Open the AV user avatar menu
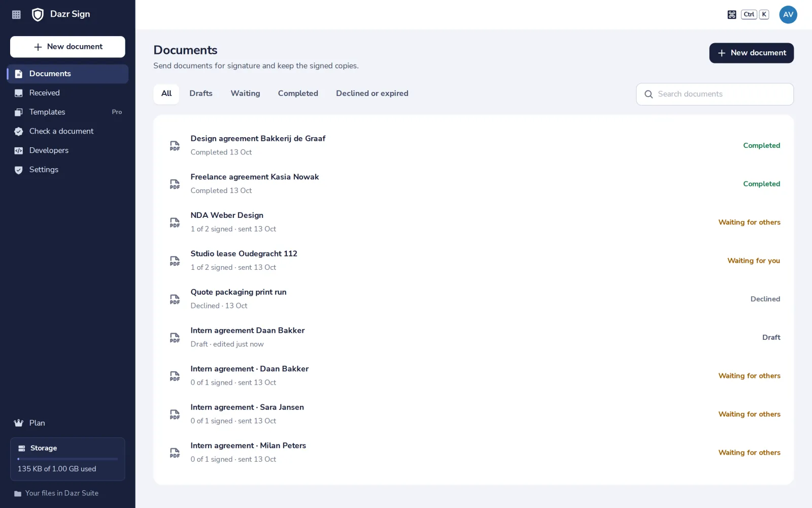 (788, 15)
